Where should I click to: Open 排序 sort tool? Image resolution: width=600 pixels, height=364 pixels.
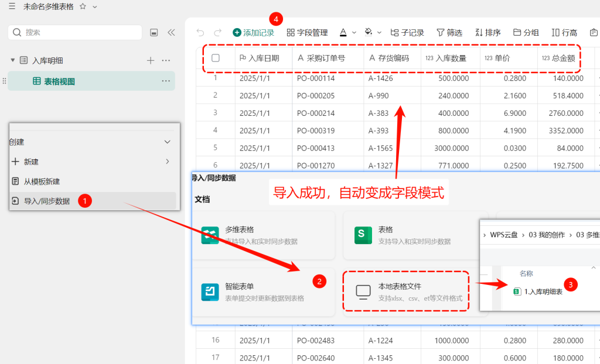pyautogui.click(x=488, y=33)
